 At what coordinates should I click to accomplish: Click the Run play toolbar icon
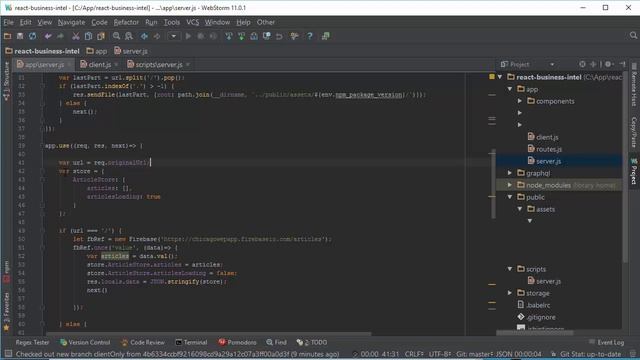pyautogui.click(x=188, y=36)
